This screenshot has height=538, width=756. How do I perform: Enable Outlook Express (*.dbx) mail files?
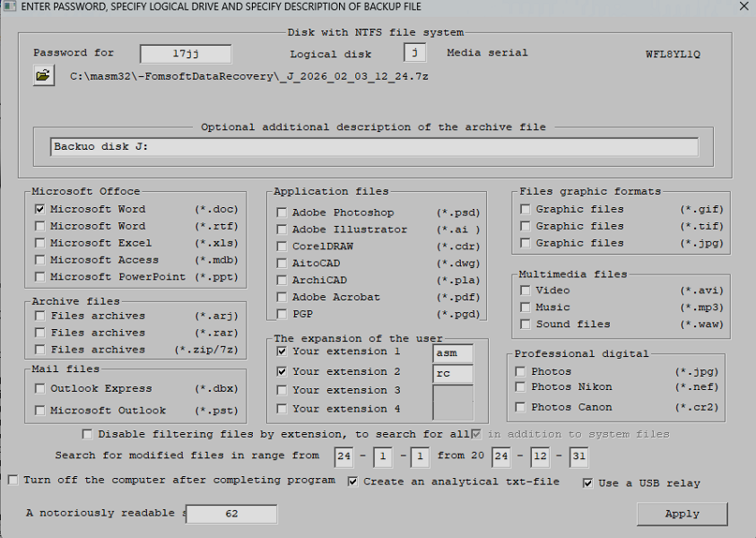(x=38, y=388)
